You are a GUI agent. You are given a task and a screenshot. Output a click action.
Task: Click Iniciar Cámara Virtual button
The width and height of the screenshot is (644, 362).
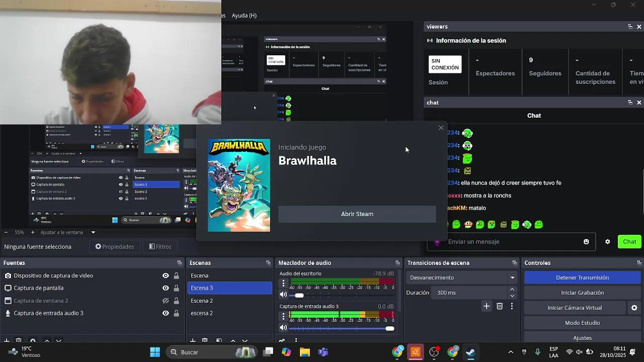[575, 308]
